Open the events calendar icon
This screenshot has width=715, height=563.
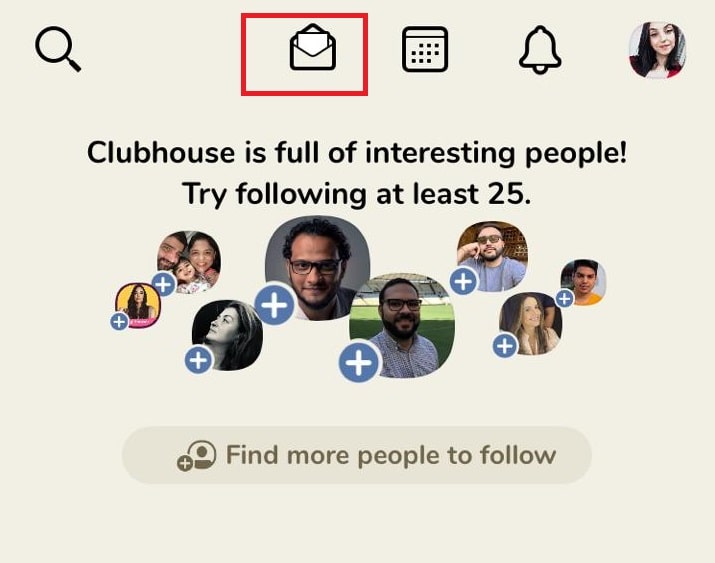pyautogui.click(x=425, y=49)
